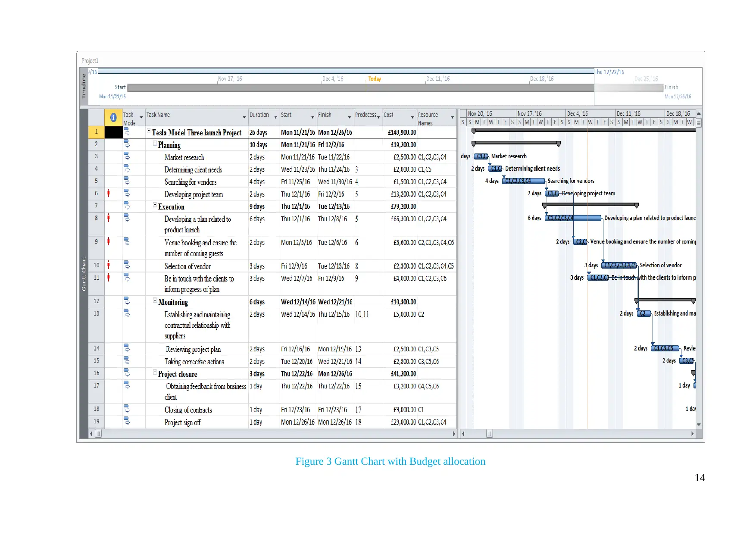Click task mode icon for Planning summary row
Viewport: 756px width, 535px height.
[x=127, y=144]
